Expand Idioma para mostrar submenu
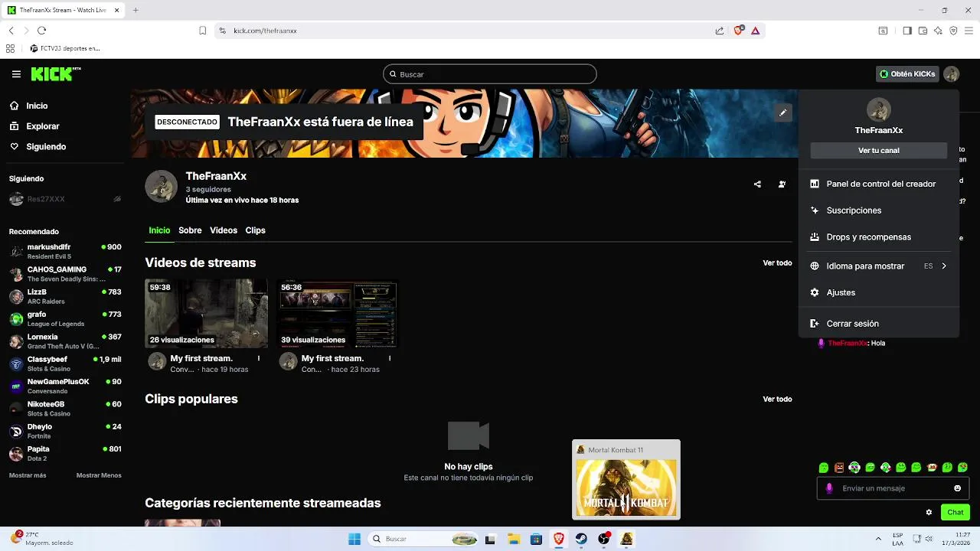The width and height of the screenshot is (980, 551). click(878, 266)
